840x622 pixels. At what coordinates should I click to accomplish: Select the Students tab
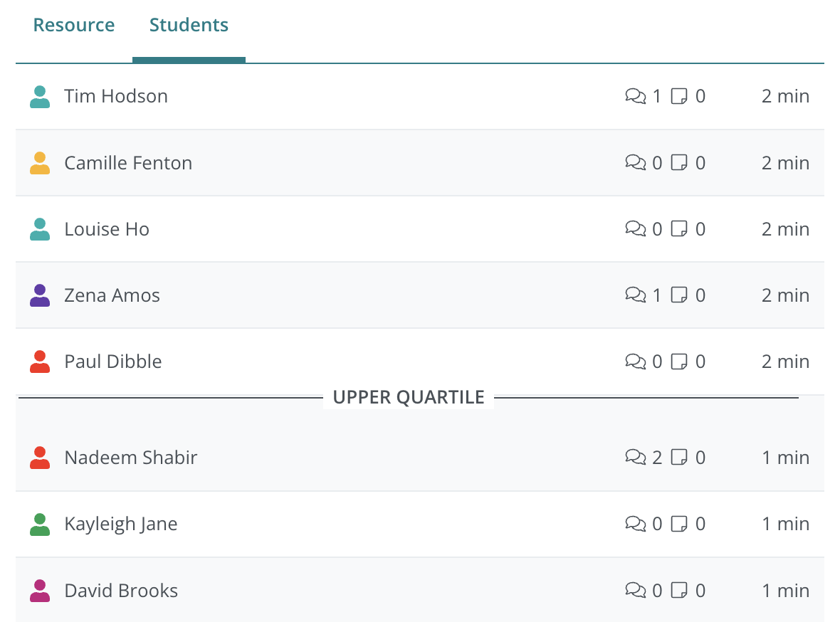tap(189, 25)
